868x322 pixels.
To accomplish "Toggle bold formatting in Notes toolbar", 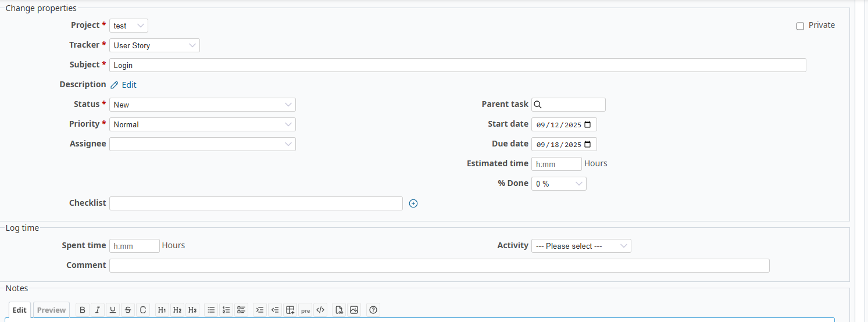I will tap(83, 310).
